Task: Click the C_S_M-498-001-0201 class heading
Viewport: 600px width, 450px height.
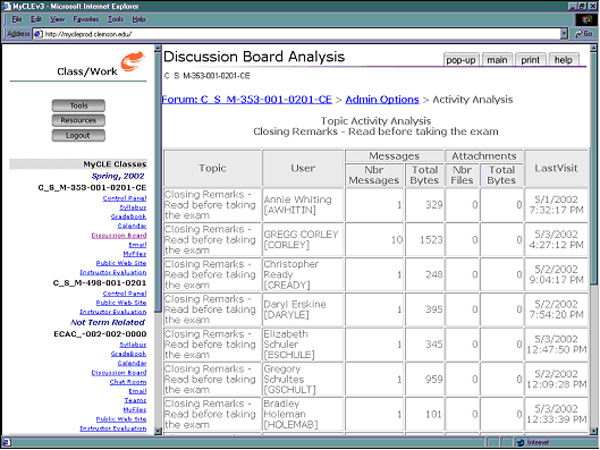Action: [99, 283]
